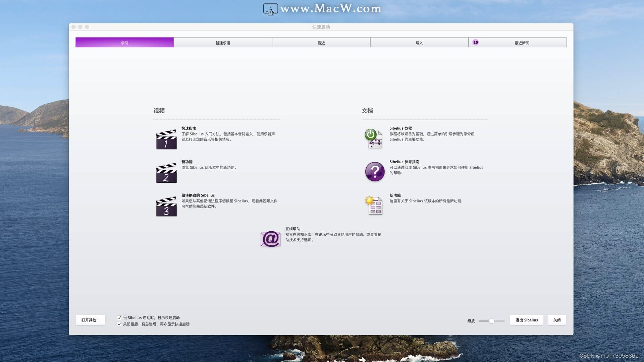Click the 缩放 zoom slider handle
This screenshot has height=362, width=644.
491,321
